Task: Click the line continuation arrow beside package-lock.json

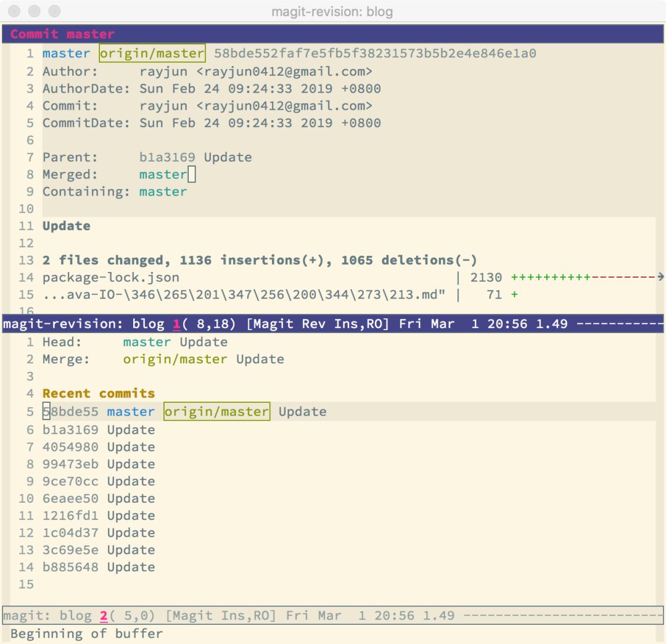Action: point(660,277)
